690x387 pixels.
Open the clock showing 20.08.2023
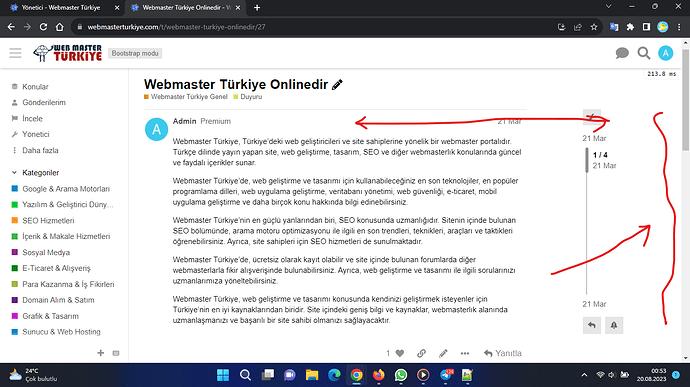[x=651, y=375]
